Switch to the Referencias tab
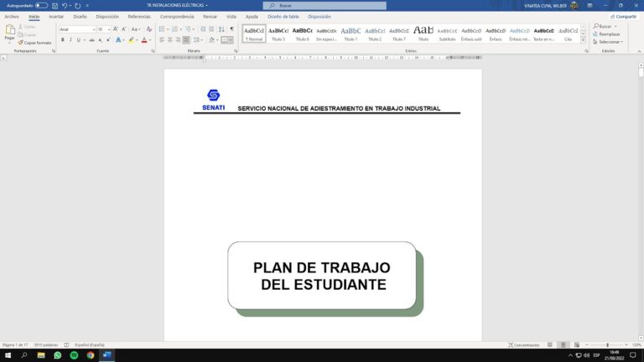This screenshot has height=362, width=644. pos(139,16)
